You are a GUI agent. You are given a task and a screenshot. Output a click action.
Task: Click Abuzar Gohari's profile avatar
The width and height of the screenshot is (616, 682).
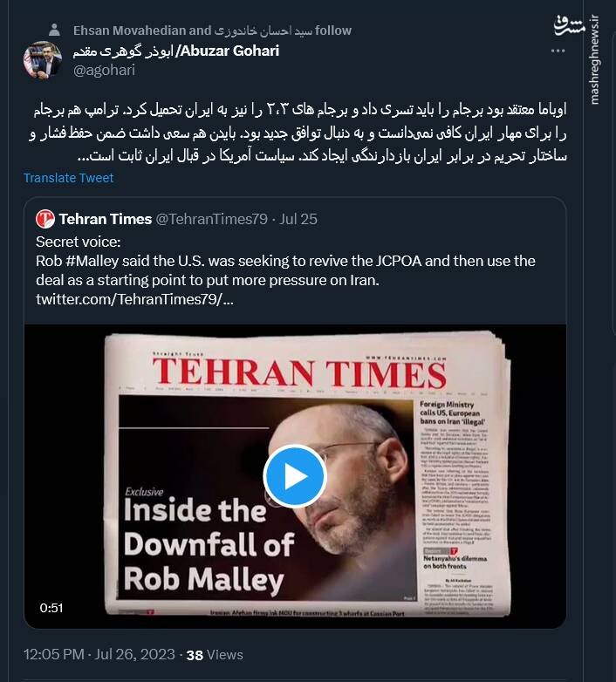pyautogui.click(x=42, y=60)
